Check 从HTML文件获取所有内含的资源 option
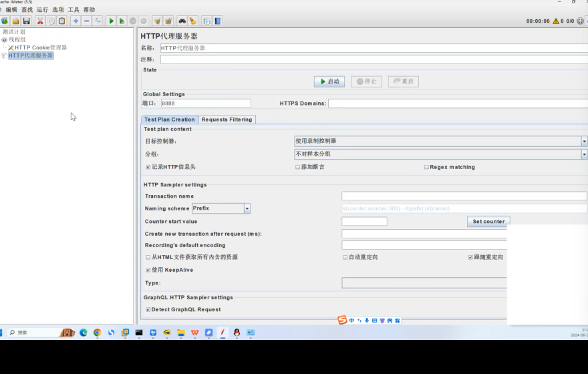This screenshot has height=374, width=588. click(x=148, y=257)
